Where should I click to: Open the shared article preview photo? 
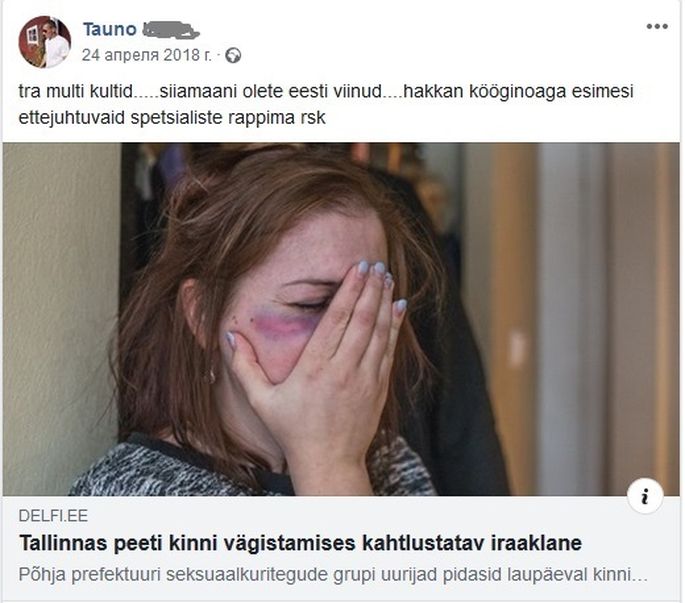pyautogui.click(x=341, y=319)
